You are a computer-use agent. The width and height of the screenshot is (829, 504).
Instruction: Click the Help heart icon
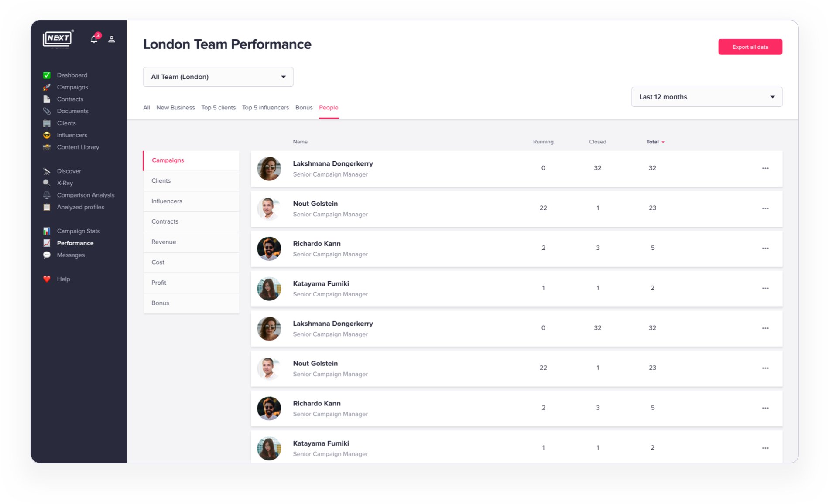point(47,279)
